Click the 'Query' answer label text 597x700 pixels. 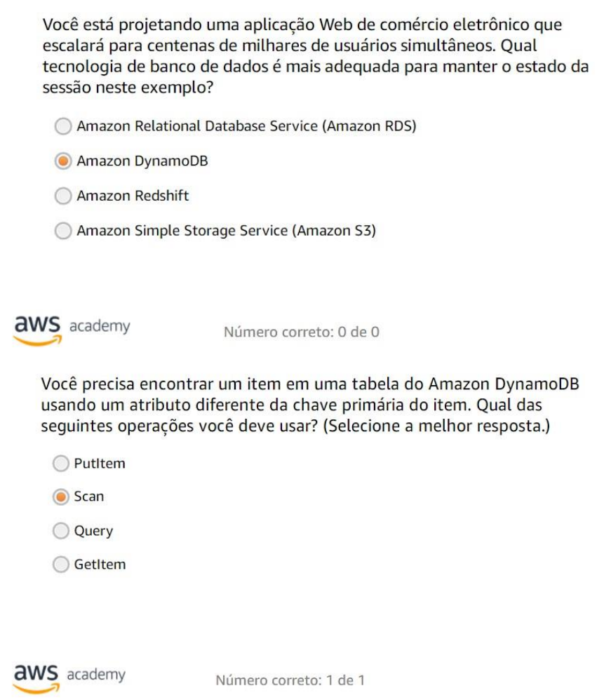pyautogui.click(x=93, y=531)
